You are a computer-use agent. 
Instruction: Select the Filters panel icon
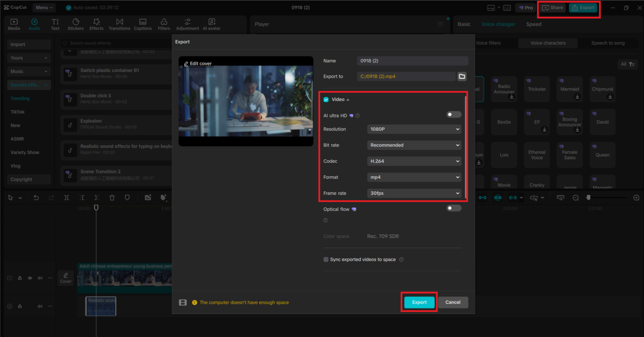pos(164,24)
